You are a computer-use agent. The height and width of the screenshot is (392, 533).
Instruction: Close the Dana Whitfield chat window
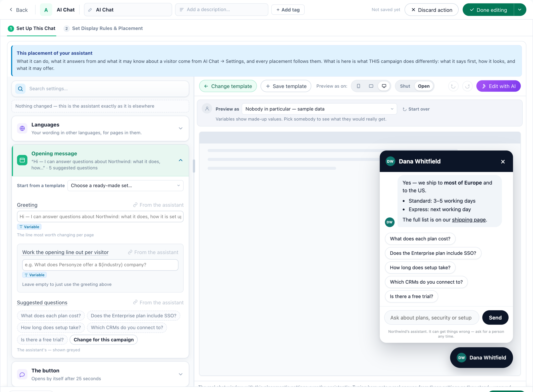tap(503, 162)
